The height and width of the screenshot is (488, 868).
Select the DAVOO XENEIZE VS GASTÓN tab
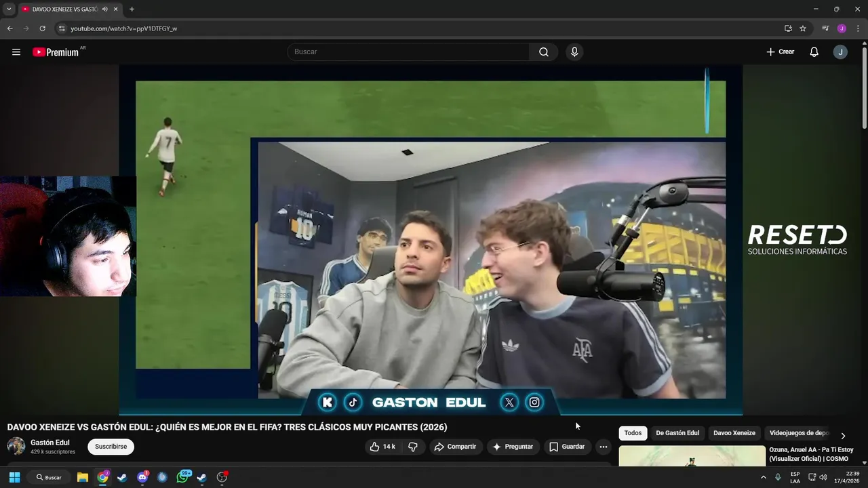[x=70, y=9]
